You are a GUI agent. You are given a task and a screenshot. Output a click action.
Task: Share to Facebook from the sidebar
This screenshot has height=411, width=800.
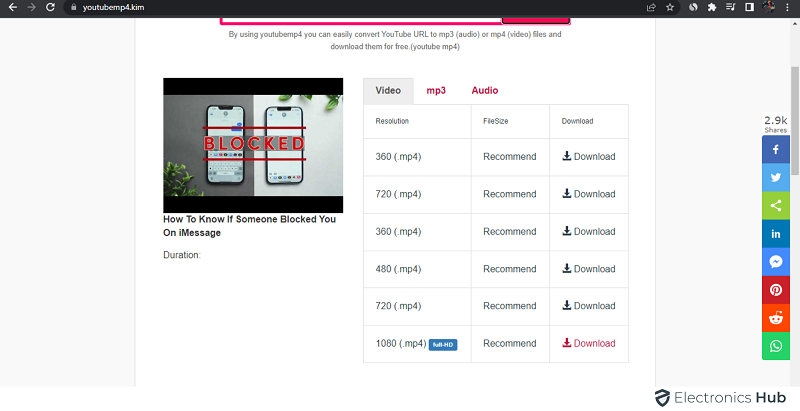tap(776, 149)
